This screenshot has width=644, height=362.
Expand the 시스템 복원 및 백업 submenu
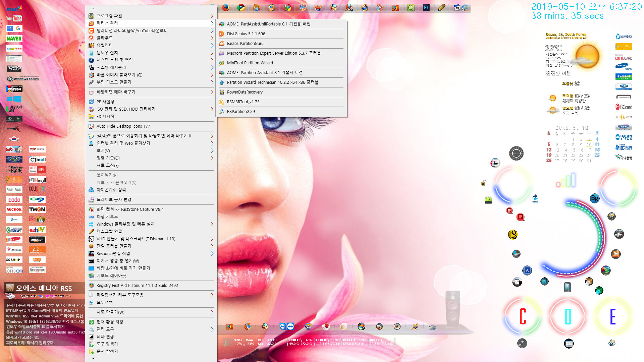tap(151, 60)
